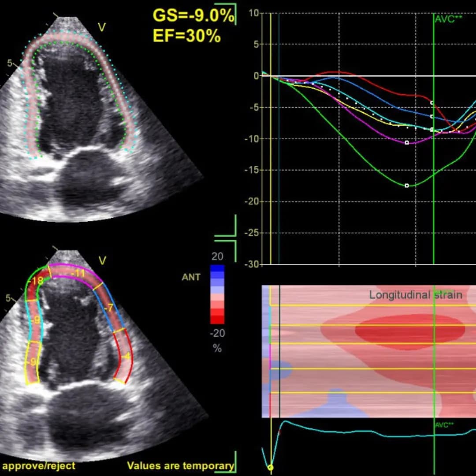Click the GS=-9.0% global strain readout
This screenshot has width=476, height=476.
click(x=193, y=16)
